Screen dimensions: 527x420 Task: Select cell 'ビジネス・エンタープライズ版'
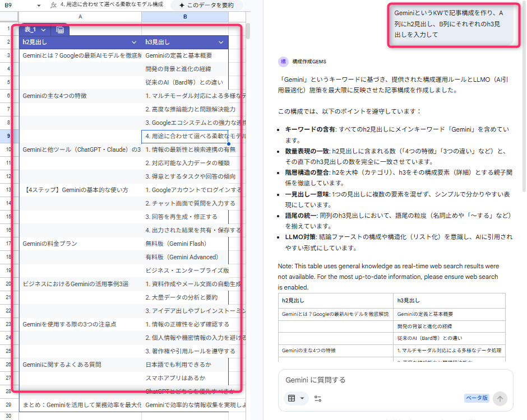(x=185, y=270)
